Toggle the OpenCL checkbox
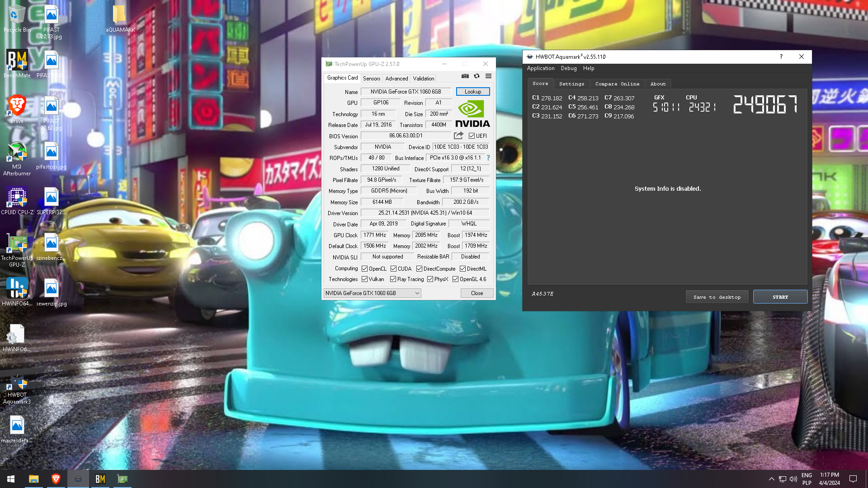 tap(364, 268)
